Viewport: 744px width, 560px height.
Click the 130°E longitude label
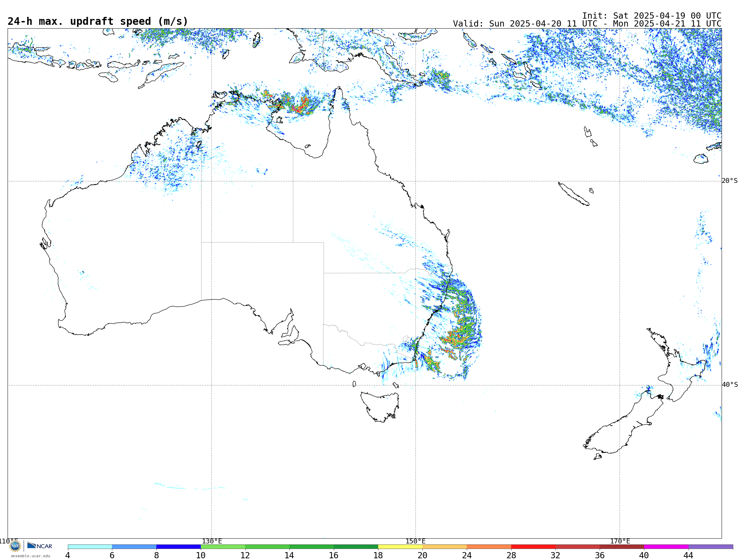point(212,541)
